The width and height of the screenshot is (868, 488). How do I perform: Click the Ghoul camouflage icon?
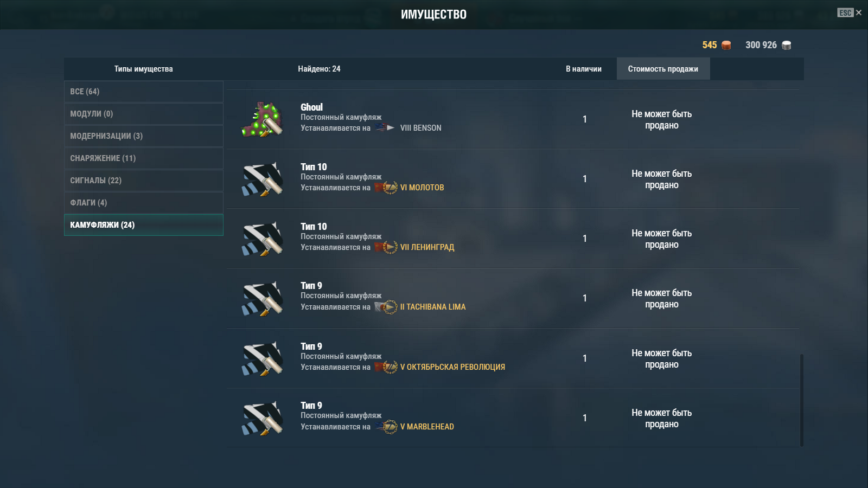262,119
